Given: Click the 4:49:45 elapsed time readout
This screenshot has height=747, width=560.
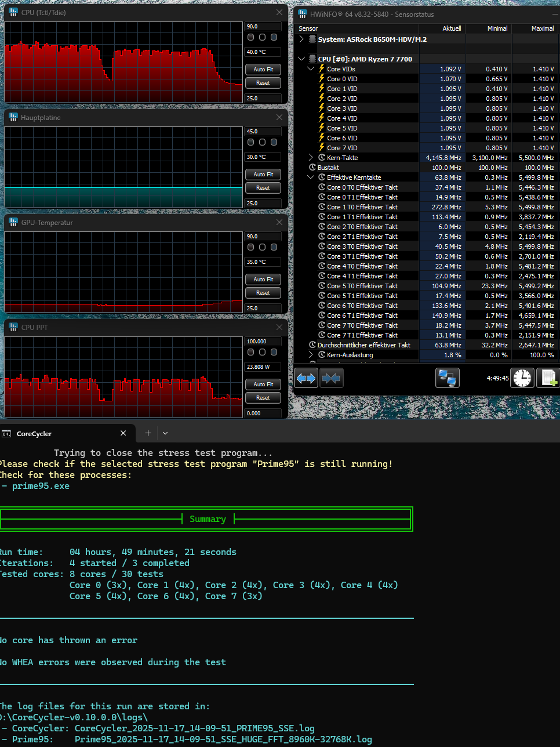Looking at the screenshot, I should pos(497,378).
